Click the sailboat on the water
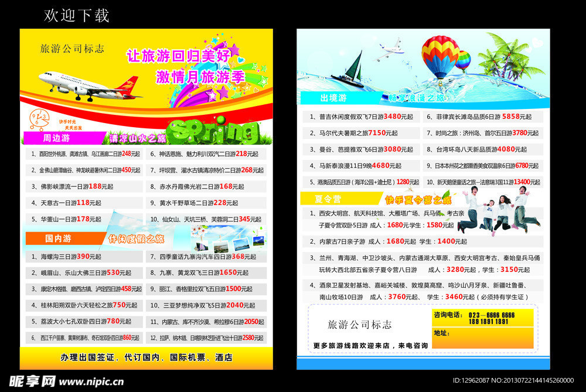The width and height of the screenshot is (586, 392). (350, 71)
